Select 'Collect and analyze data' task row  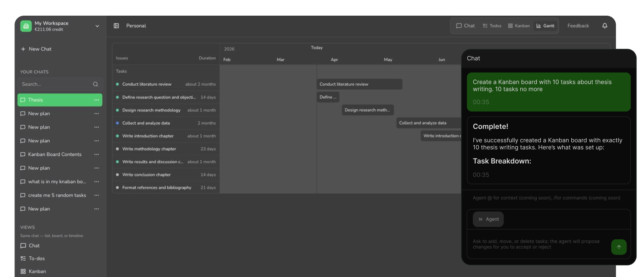146,123
